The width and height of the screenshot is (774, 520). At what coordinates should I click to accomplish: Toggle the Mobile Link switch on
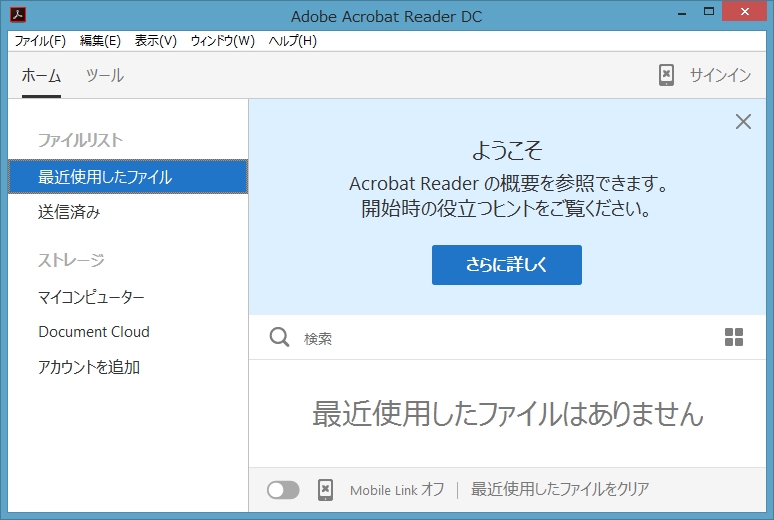click(x=283, y=490)
